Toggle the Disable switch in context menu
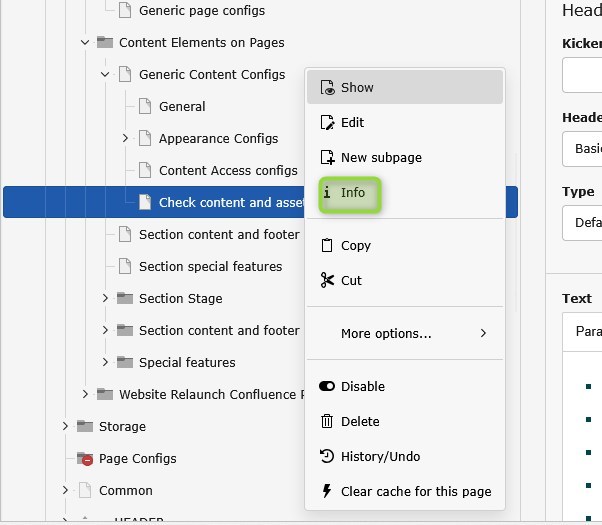602x525 pixels. coord(326,386)
